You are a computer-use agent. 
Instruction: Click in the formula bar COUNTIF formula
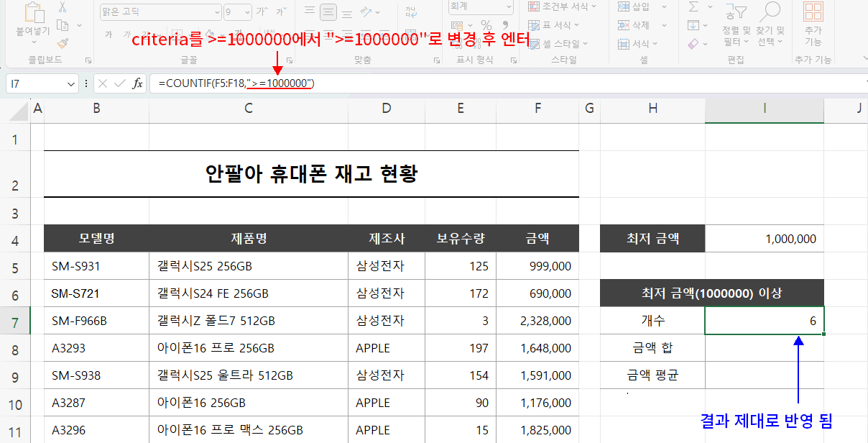pos(236,84)
